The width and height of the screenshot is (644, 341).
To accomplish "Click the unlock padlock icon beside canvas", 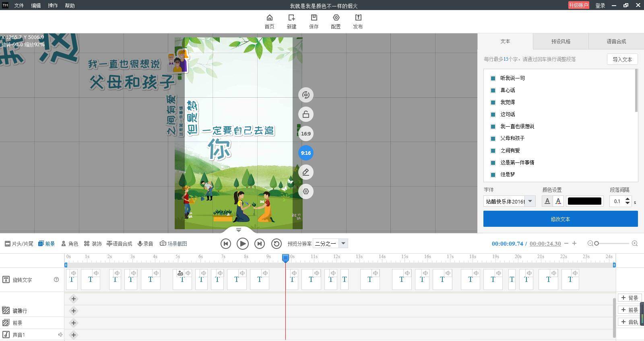I will (306, 114).
